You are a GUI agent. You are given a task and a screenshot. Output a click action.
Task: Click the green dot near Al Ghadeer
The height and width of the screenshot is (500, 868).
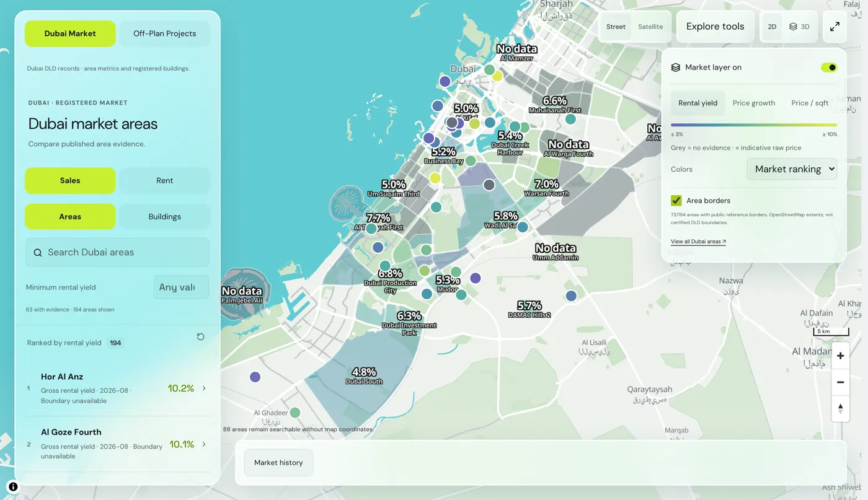tap(295, 412)
